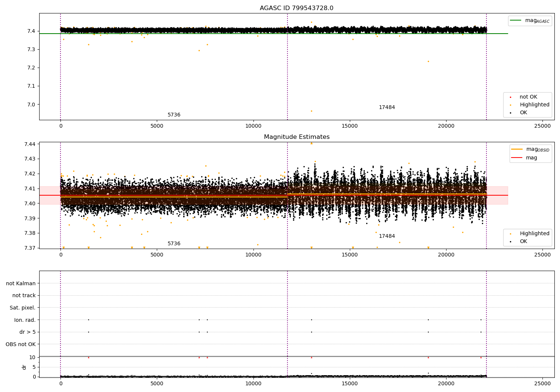Click the 25000 tick label under top plot
Image resolution: width=560 pixels, height=392 pixels.
[542, 126]
